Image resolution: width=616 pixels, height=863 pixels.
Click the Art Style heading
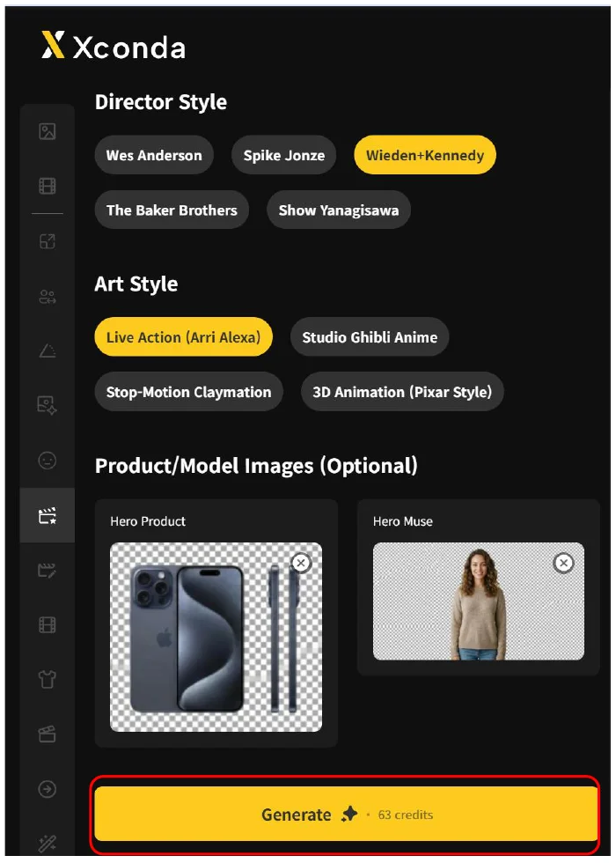[x=136, y=284]
